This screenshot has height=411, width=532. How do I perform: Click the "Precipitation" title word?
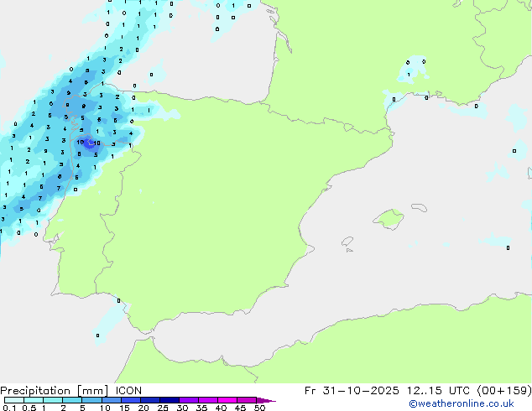pyautogui.click(x=35, y=391)
